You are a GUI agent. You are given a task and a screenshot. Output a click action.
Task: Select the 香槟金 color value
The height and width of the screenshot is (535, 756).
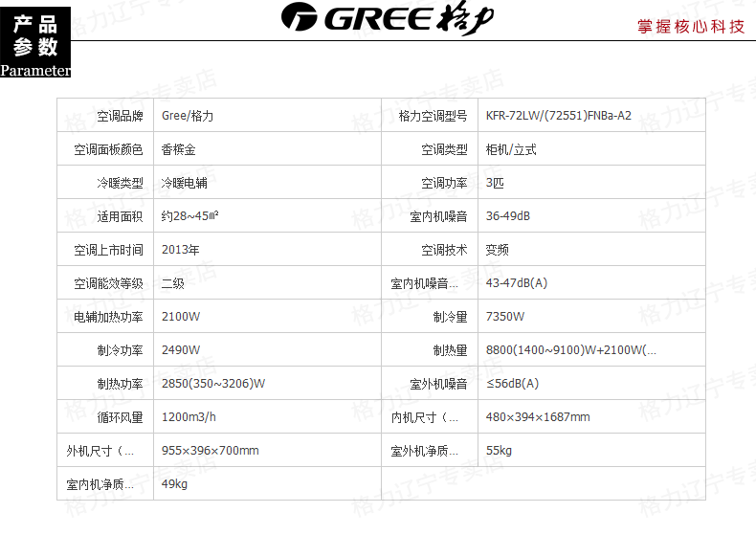(x=178, y=149)
